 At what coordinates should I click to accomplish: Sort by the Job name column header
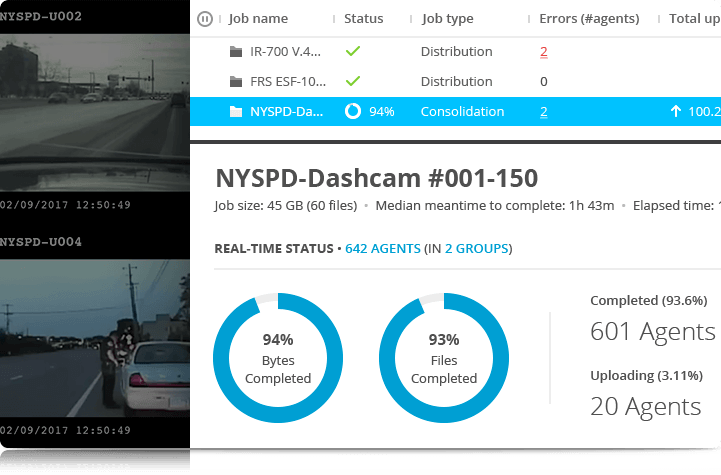(x=258, y=18)
